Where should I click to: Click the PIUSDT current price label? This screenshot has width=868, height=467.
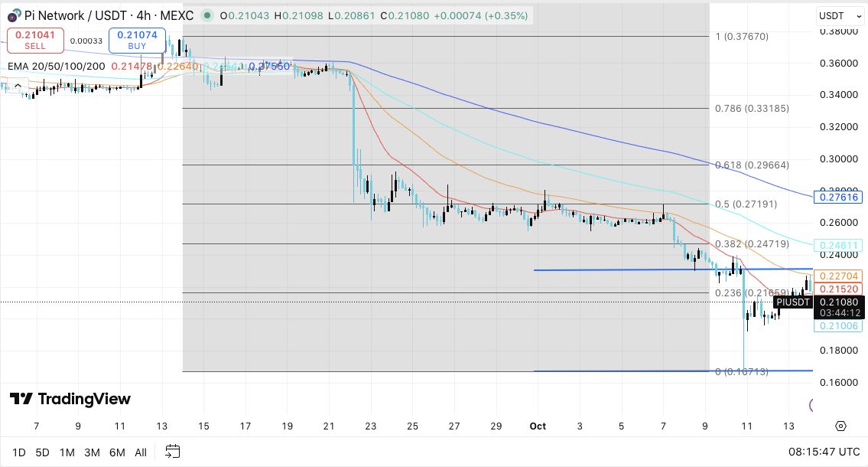793,302
